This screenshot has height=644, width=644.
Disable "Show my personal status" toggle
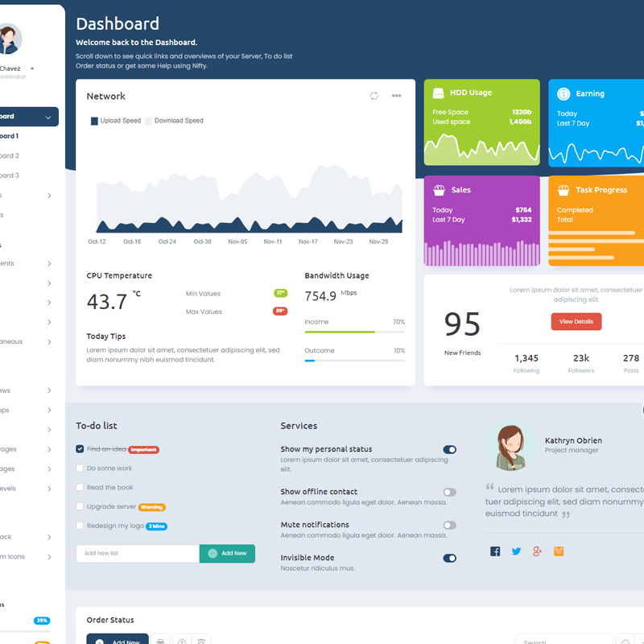(449, 450)
